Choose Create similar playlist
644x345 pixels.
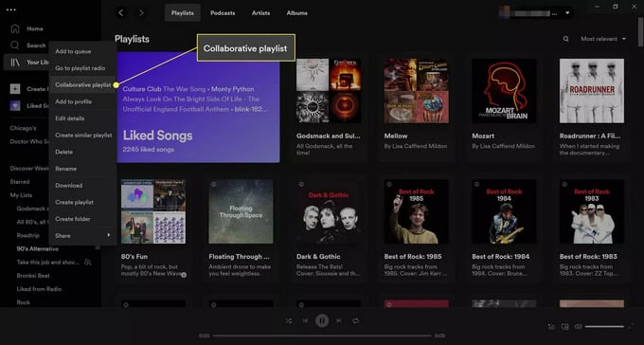[x=82, y=136]
